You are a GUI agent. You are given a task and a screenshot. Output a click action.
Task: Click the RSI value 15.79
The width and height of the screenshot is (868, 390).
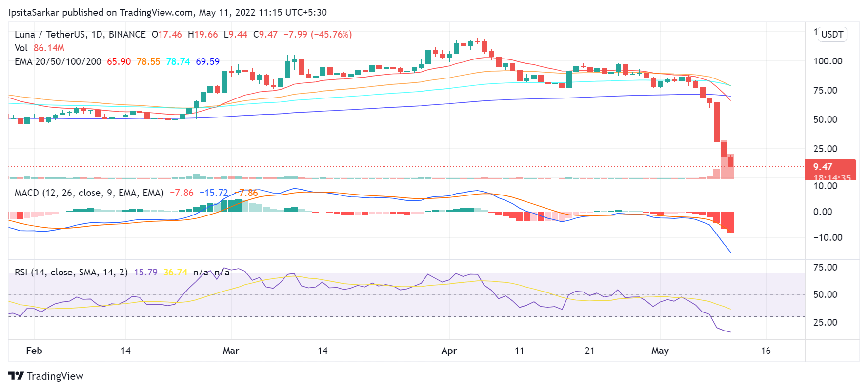point(145,272)
